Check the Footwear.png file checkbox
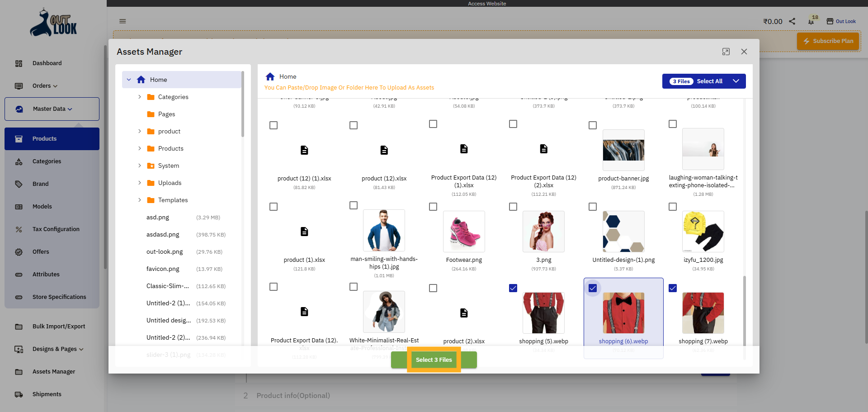 coord(433,207)
